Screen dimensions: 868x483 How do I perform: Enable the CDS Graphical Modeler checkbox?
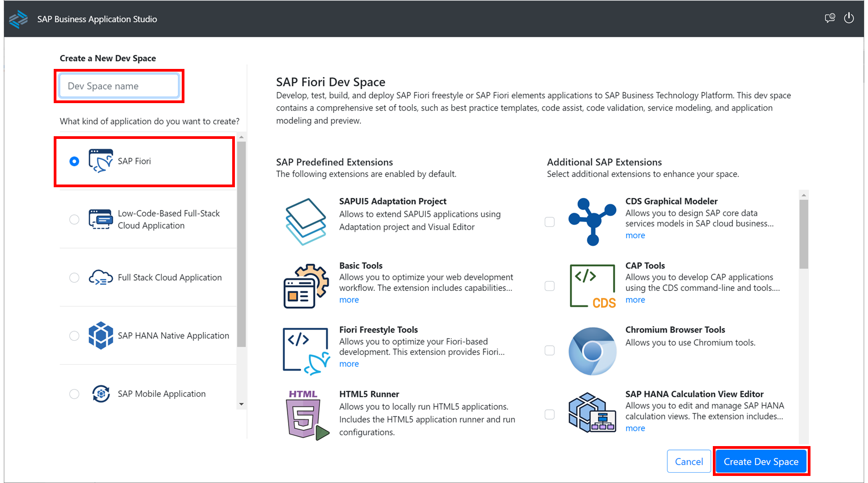point(550,221)
